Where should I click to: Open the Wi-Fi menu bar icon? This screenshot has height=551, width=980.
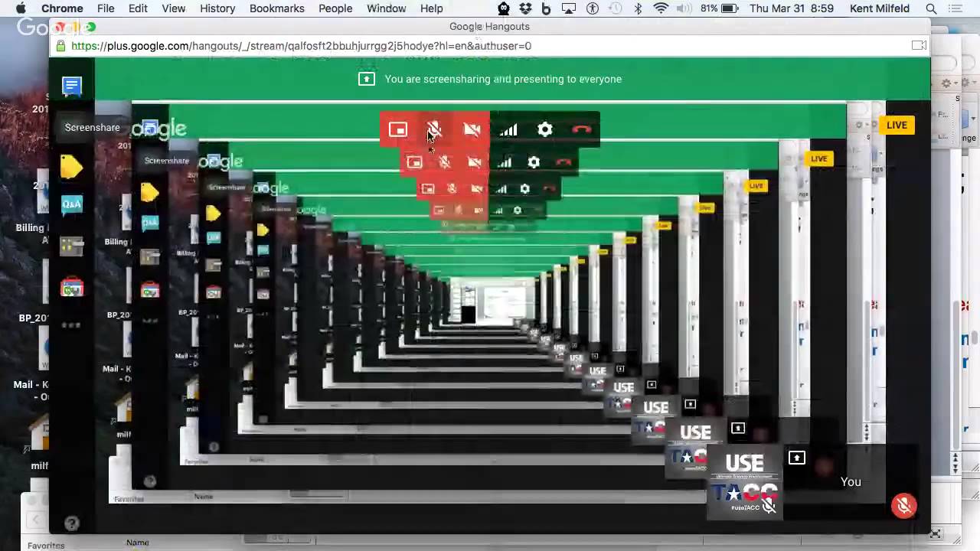tap(661, 8)
